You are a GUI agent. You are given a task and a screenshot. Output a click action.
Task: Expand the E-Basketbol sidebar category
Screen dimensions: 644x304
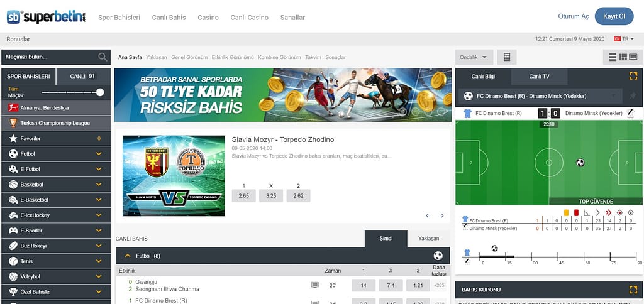click(99, 200)
